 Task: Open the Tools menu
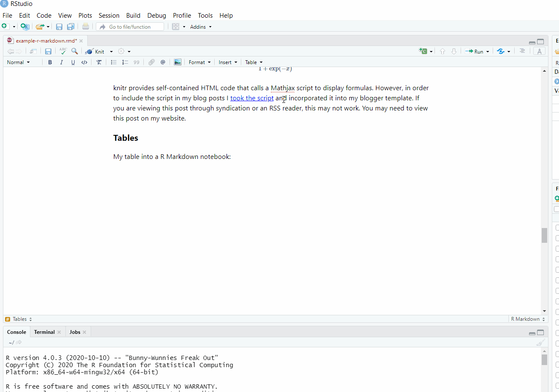click(205, 15)
